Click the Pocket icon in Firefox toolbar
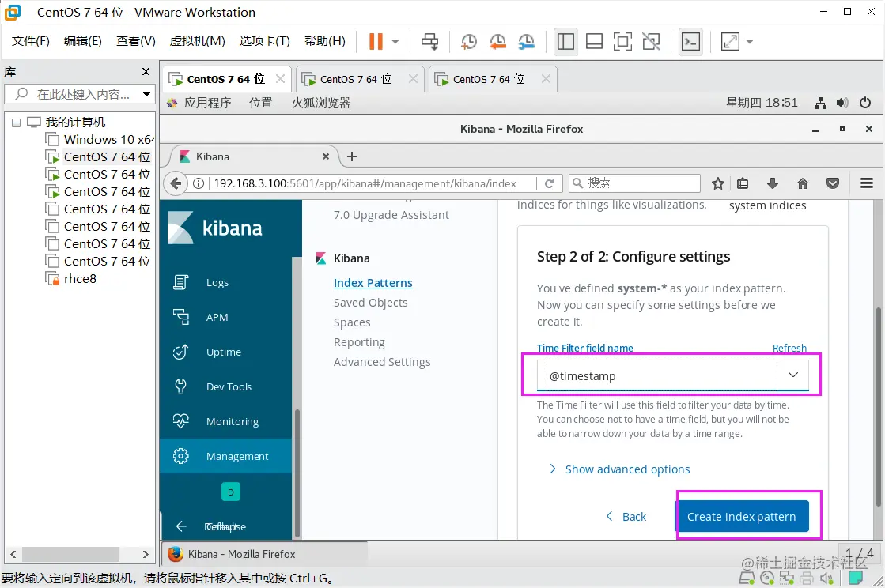Image resolution: width=885 pixels, height=588 pixels. pyautogui.click(x=833, y=183)
